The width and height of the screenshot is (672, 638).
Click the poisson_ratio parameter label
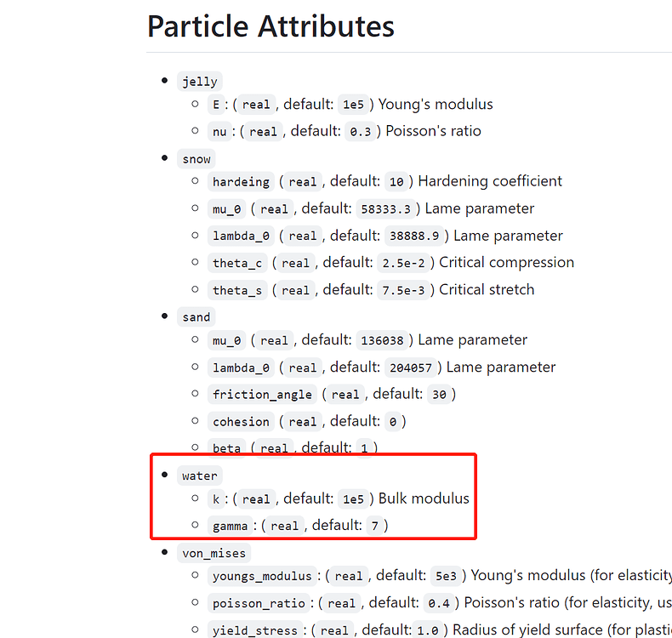click(259, 603)
